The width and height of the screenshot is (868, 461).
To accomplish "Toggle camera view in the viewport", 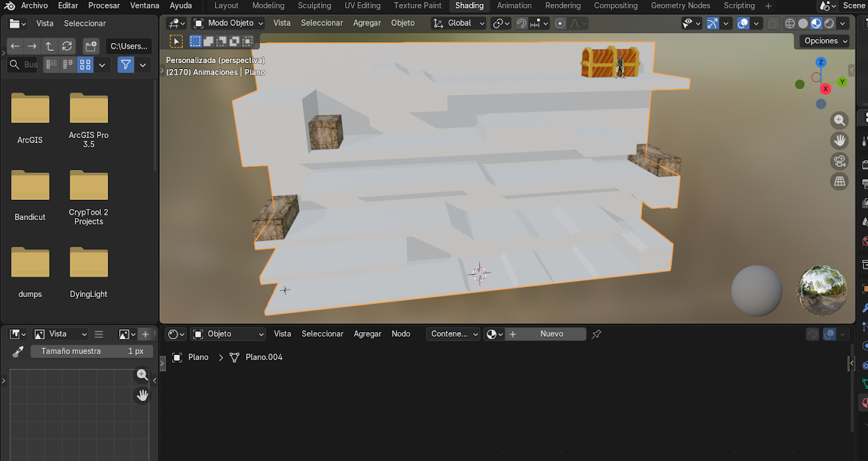I will coord(839,161).
